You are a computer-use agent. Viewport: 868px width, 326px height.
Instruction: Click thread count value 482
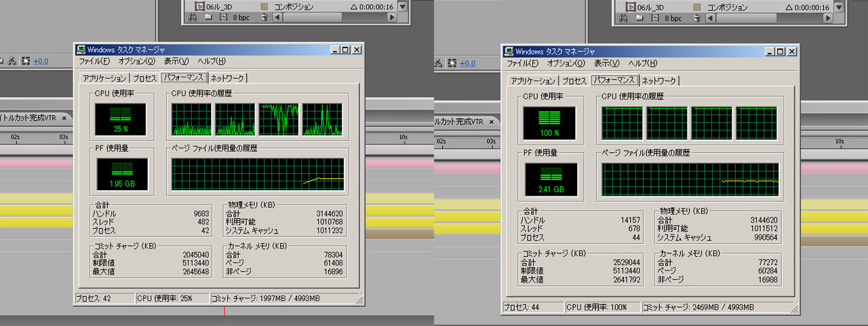click(203, 221)
